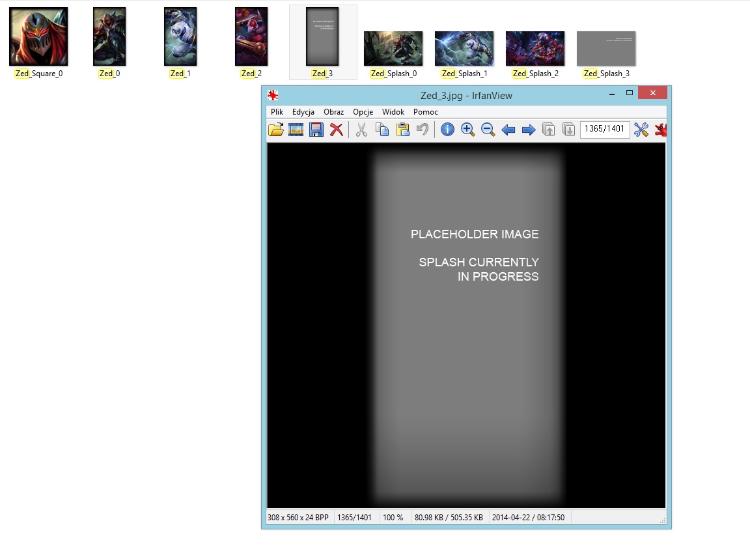Click the Zed_Splash_3 file name label
This screenshot has width=750, height=560.
(607, 74)
